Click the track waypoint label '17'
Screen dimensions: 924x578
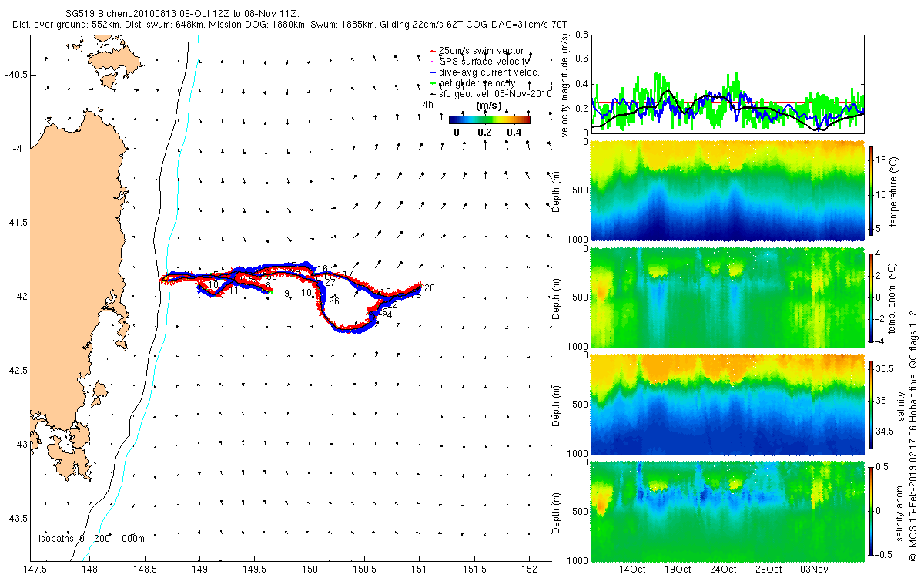click(x=347, y=274)
